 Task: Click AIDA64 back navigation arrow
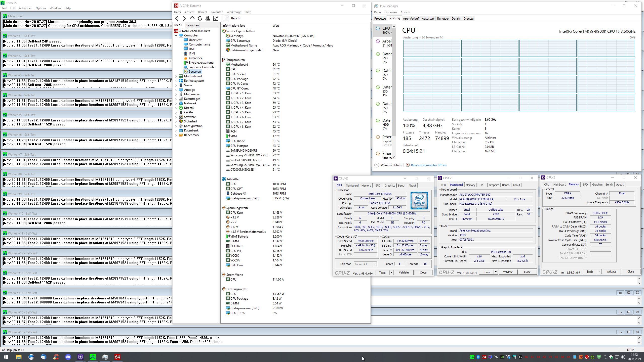click(177, 18)
